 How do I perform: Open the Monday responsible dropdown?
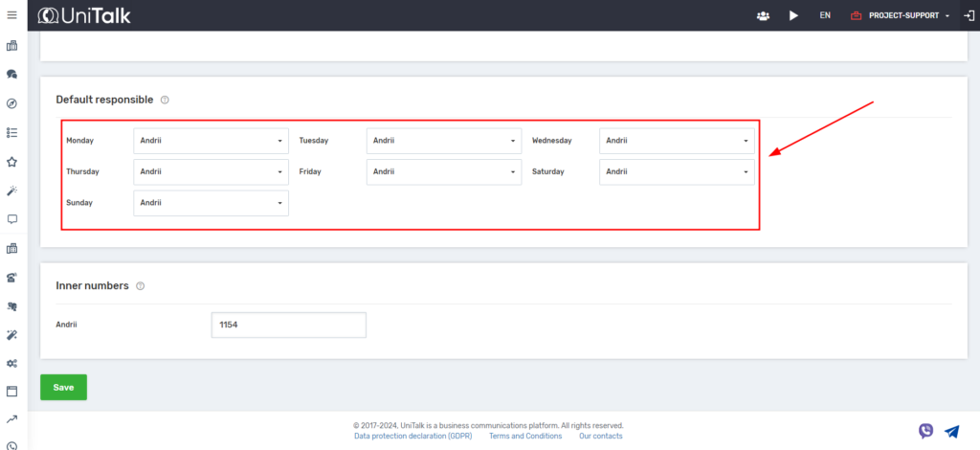pos(211,141)
